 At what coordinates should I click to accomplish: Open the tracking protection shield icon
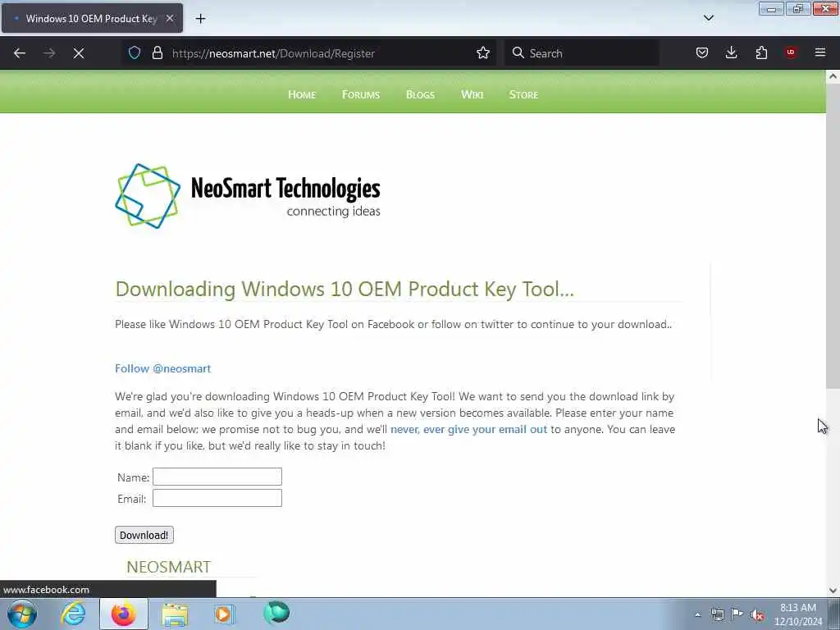(135, 52)
